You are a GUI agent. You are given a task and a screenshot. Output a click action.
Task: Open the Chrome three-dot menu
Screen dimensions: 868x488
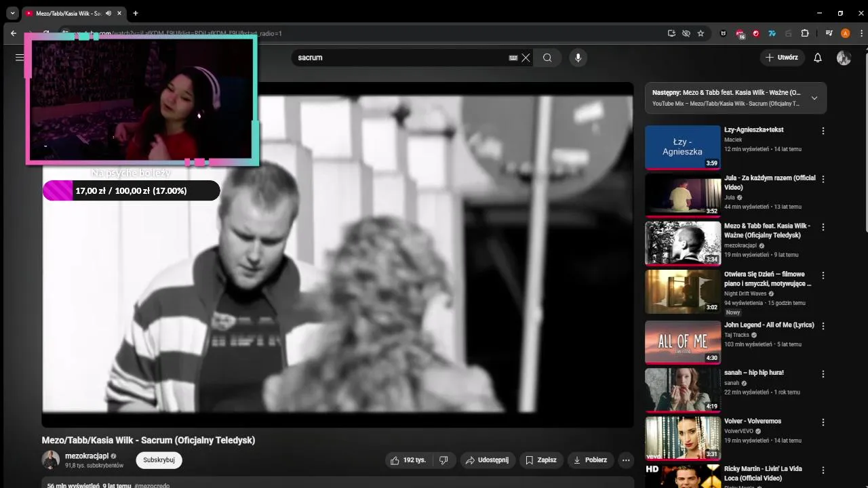point(860,33)
